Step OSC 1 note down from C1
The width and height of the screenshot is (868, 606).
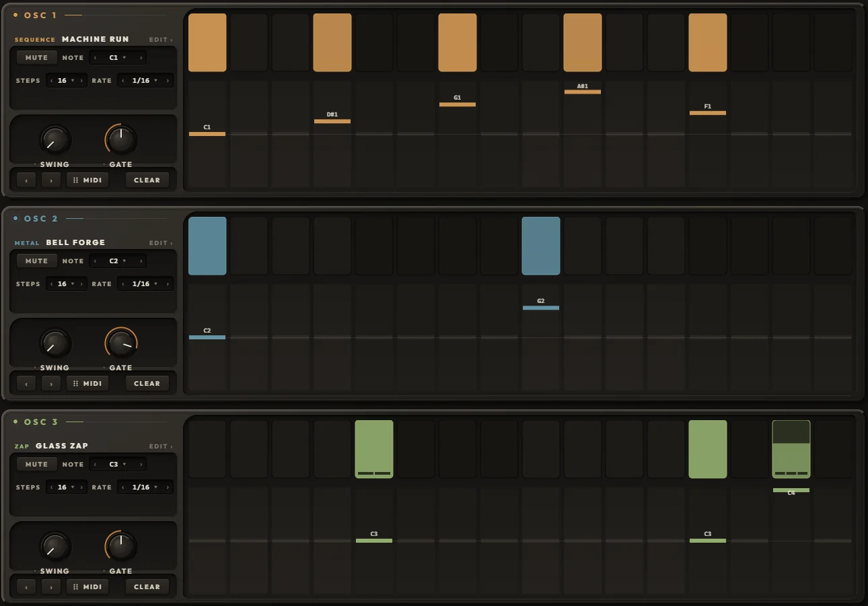pyautogui.click(x=95, y=58)
